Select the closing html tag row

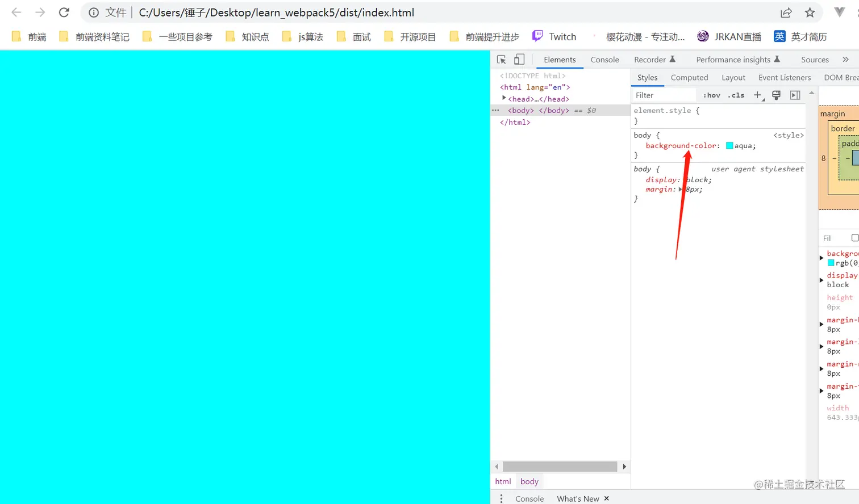pyautogui.click(x=515, y=123)
